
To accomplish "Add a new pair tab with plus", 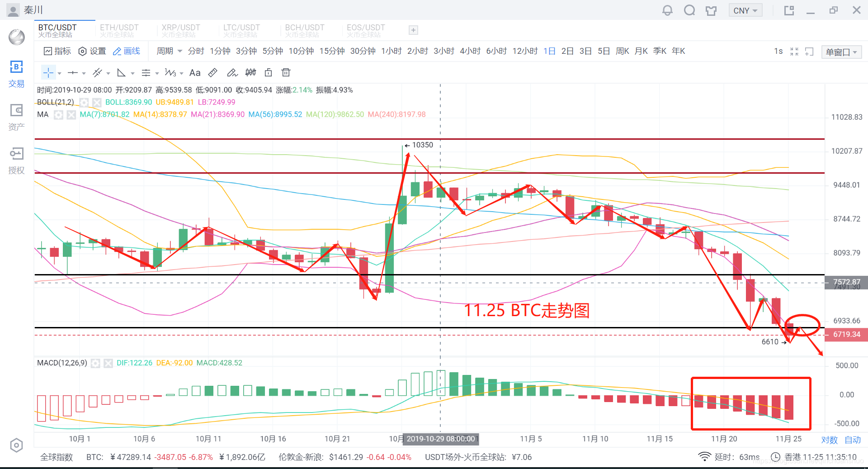I will (x=413, y=30).
